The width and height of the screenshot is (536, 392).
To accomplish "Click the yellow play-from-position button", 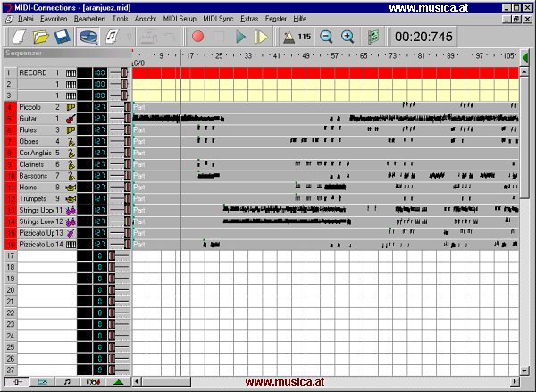I will pos(261,37).
